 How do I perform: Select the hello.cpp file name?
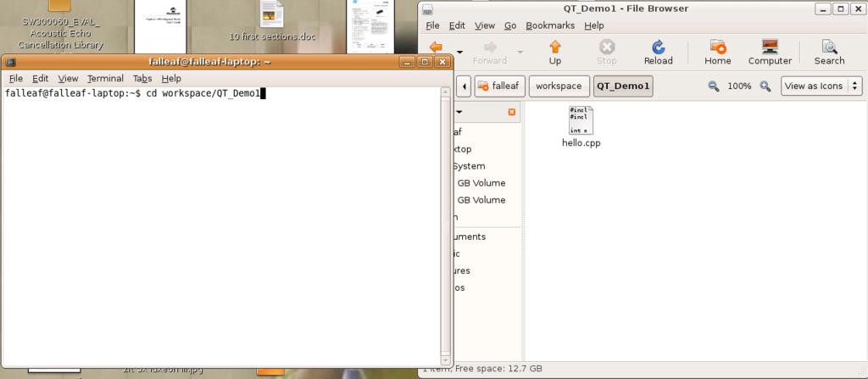581,143
